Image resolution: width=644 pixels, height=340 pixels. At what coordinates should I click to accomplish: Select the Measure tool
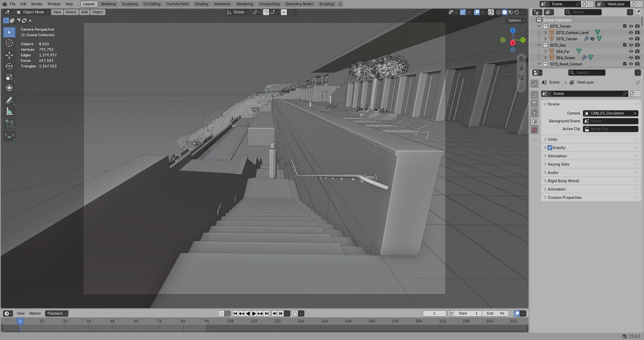pyautogui.click(x=9, y=111)
